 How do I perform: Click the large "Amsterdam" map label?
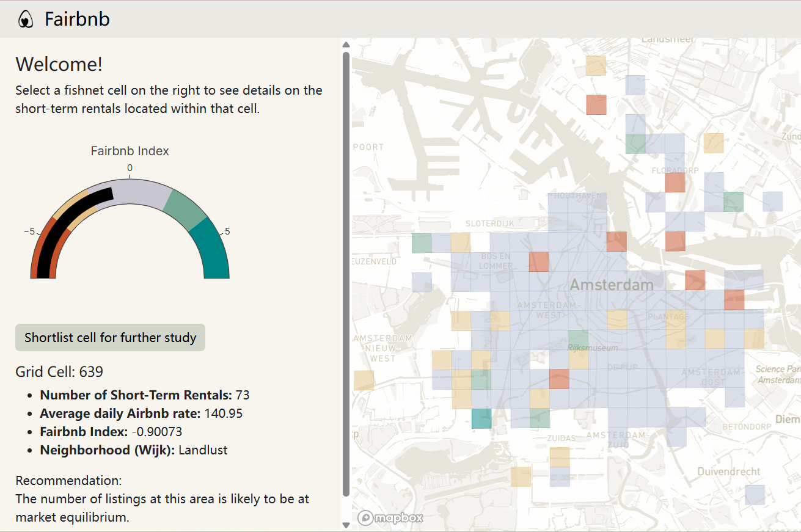[612, 285]
